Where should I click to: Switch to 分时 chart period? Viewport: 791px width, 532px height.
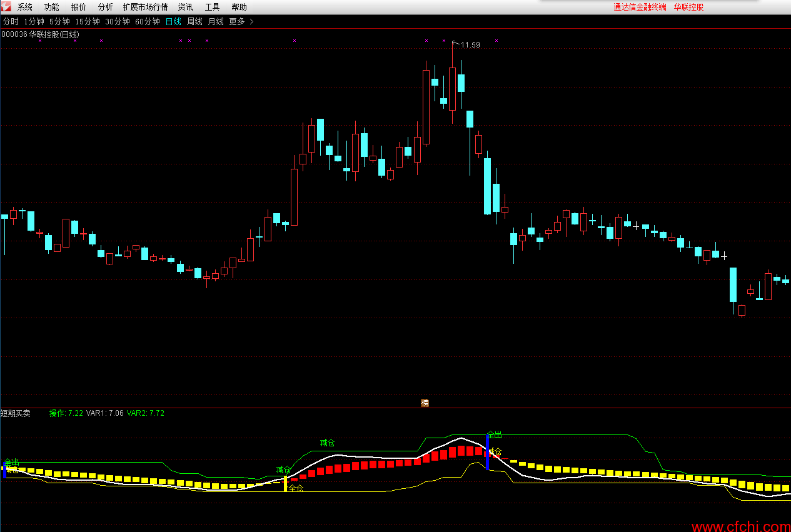pyautogui.click(x=11, y=21)
